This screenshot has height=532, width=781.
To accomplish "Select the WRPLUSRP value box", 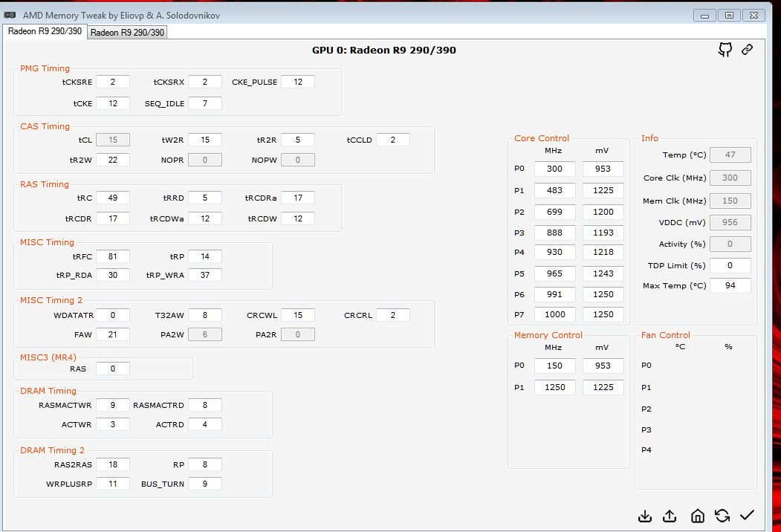I will (113, 484).
